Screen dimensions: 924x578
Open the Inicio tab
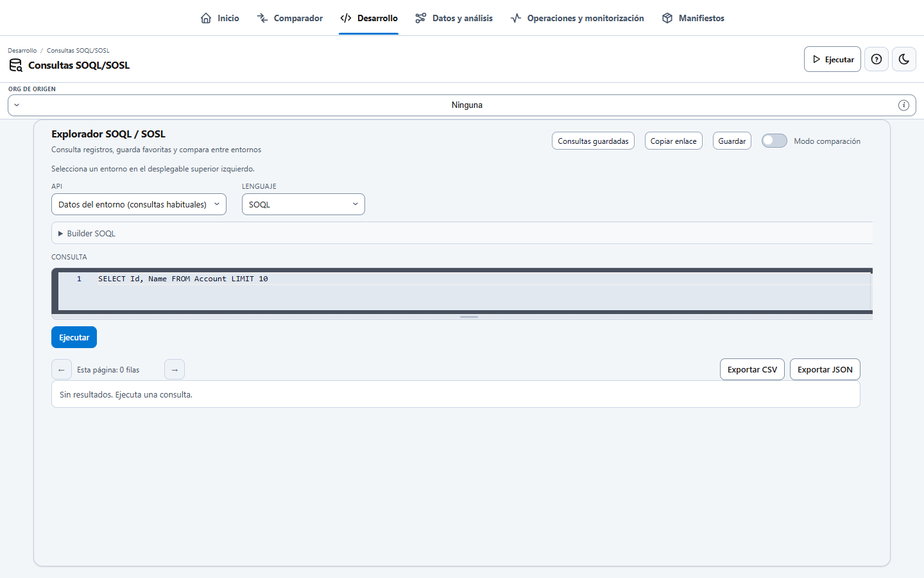(x=219, y=18)
